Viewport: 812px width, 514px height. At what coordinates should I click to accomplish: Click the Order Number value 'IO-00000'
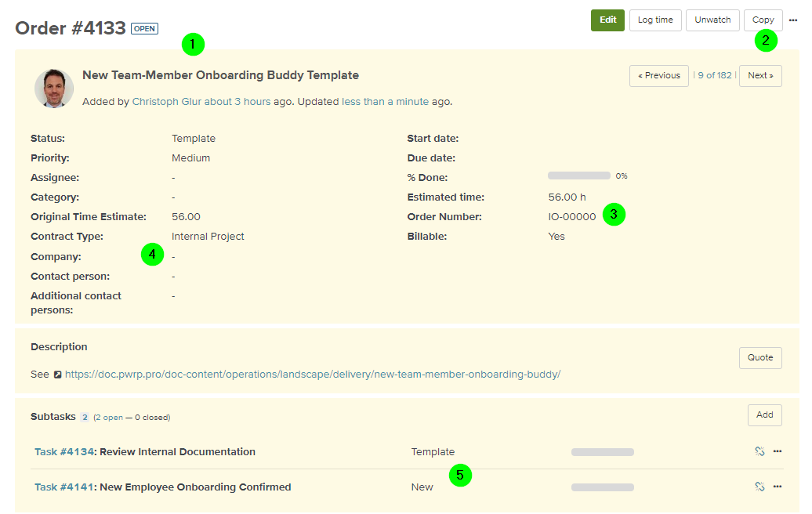572,217
